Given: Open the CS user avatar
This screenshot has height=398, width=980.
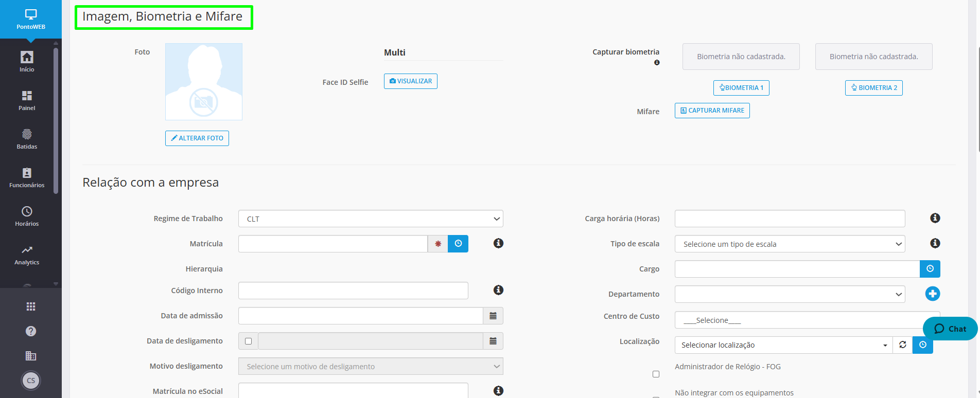Looking at the screenshot, I should (x=31, y=381).
